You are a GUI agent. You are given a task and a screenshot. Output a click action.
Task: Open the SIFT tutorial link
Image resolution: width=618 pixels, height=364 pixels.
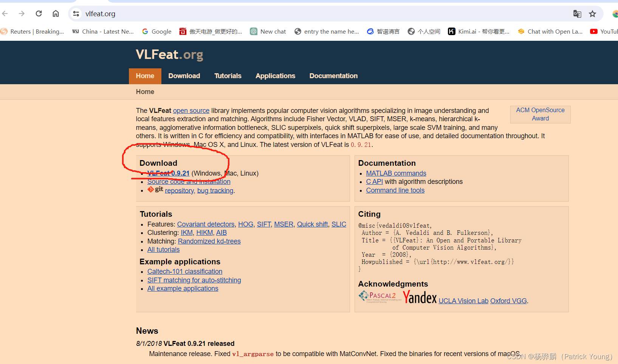pos(264,224)
